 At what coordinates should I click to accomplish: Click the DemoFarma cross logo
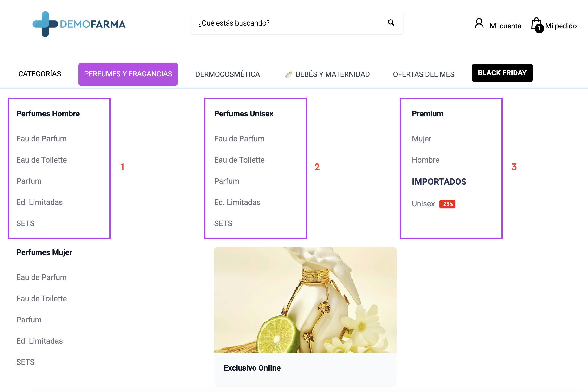point(45,24)
